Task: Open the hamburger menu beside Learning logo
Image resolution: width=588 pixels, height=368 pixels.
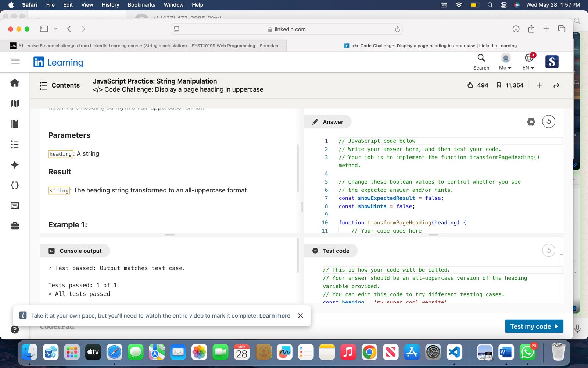Action: [15, 61]
